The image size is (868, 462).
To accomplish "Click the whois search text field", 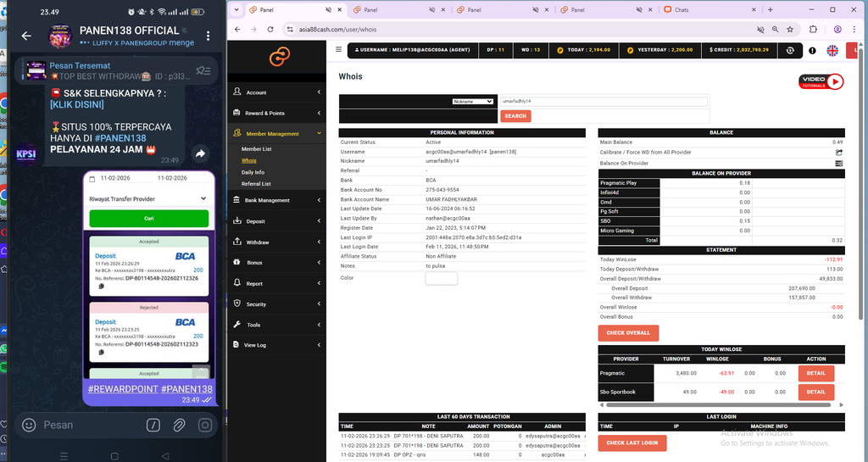I will coord(604,101).
